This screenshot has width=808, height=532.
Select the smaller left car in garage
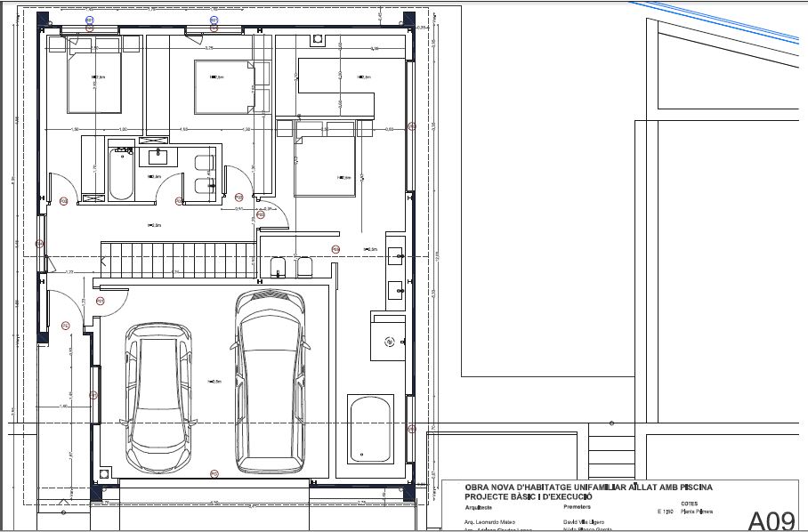(x=160, y=396)
